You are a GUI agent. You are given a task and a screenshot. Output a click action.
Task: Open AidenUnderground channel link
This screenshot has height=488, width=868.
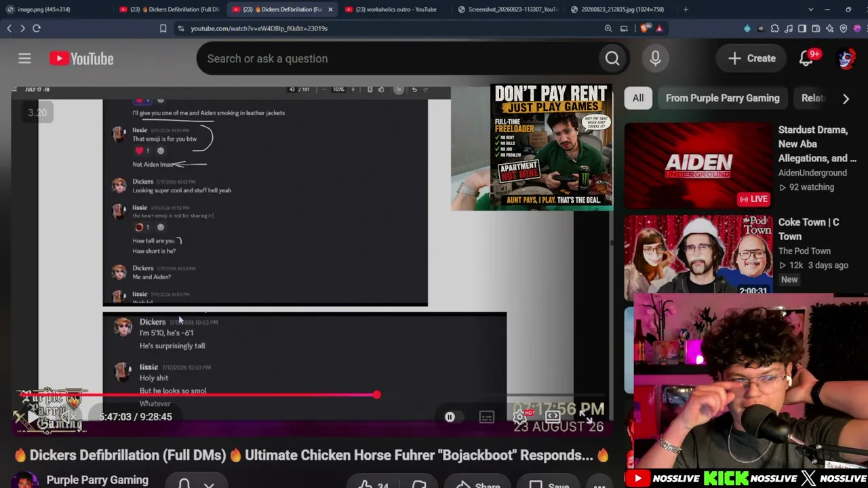(x=812, y=173)
